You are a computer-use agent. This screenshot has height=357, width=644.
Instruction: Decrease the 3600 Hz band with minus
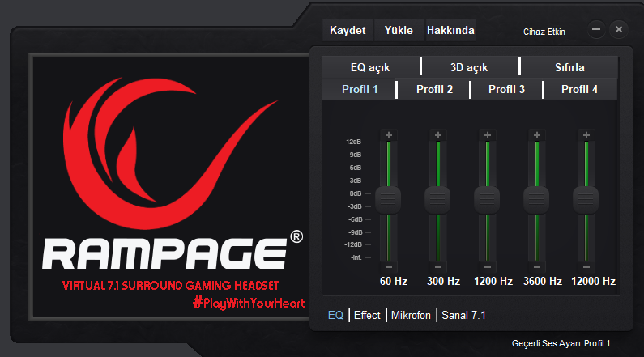click(537, 267)
